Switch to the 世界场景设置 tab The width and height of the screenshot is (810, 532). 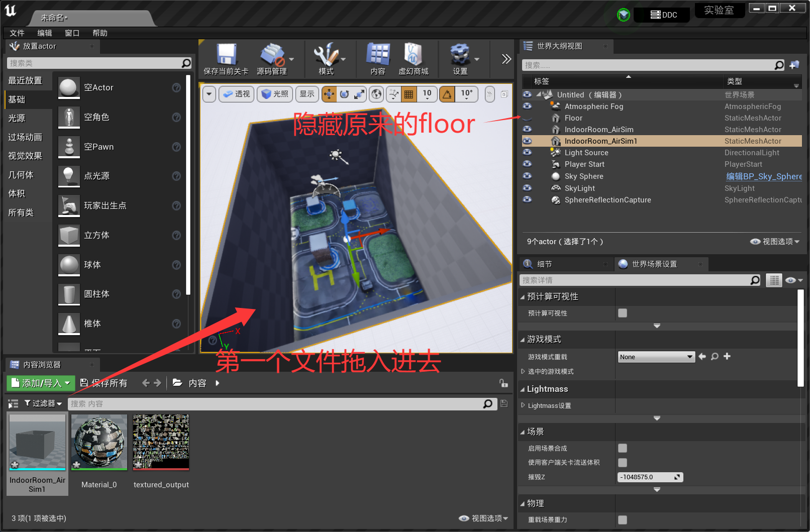[661, 264]
